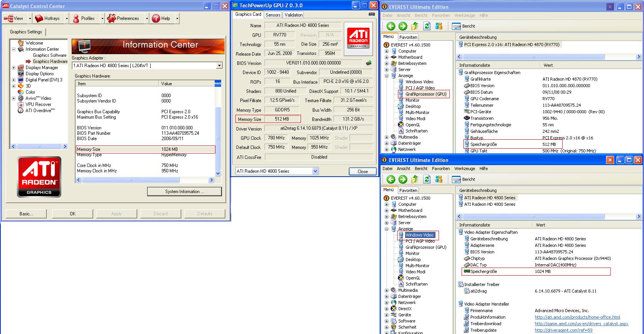
Task: Open Werkzeuge menu in bottom EVEREST window
Action: pos(465,169)
